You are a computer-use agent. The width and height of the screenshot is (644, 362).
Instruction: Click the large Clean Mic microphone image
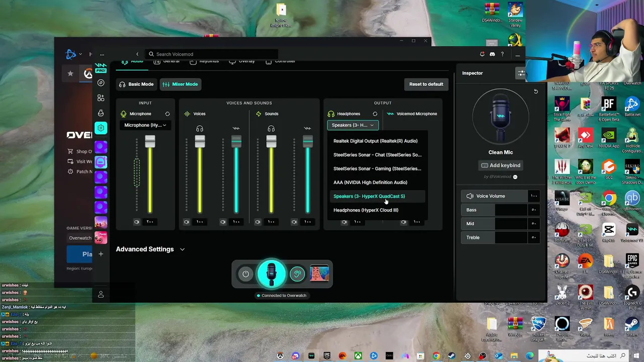[501, 117]
